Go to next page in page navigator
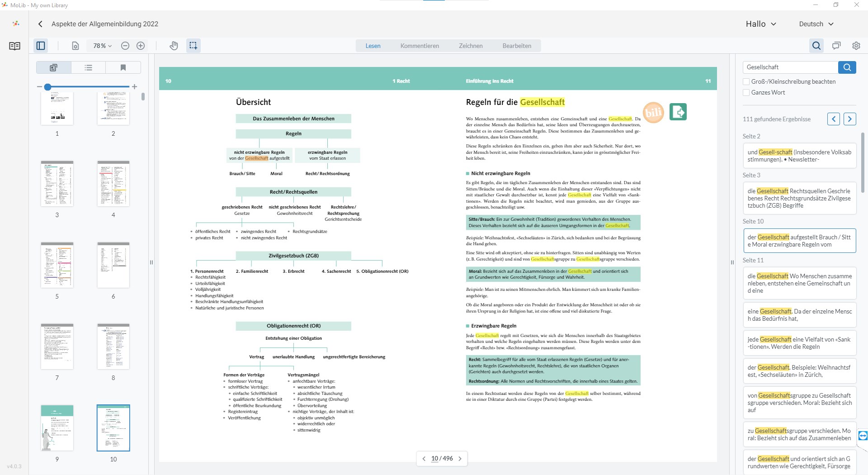Image resolution: width=868 pixels, height=475 pixels. tap(460, 459)
